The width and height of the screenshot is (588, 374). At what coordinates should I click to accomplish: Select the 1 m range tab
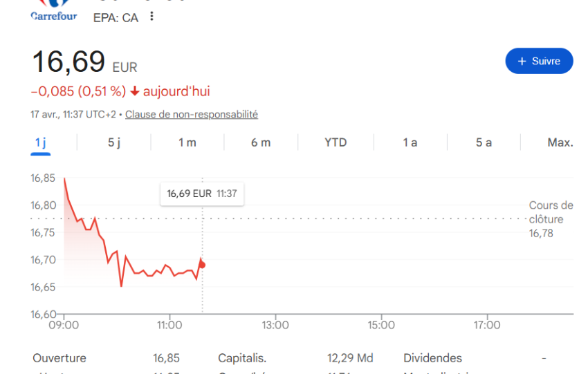pos(187,142)
